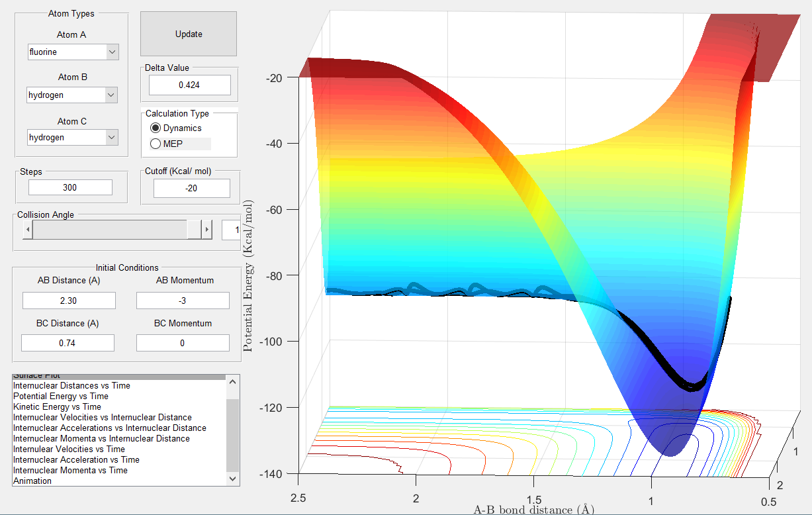
Task: Click the Collision Angle slider track
Action: click(109, 230)
